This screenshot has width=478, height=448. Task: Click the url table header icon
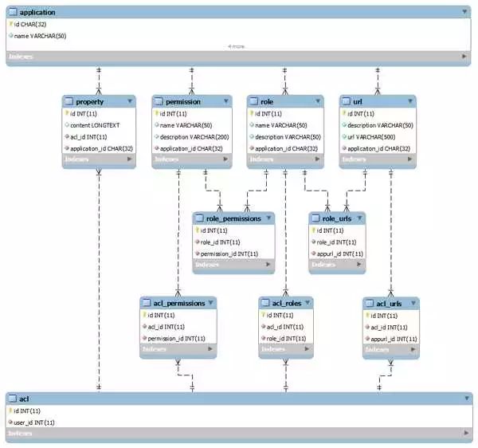click(x=347, y=101)
